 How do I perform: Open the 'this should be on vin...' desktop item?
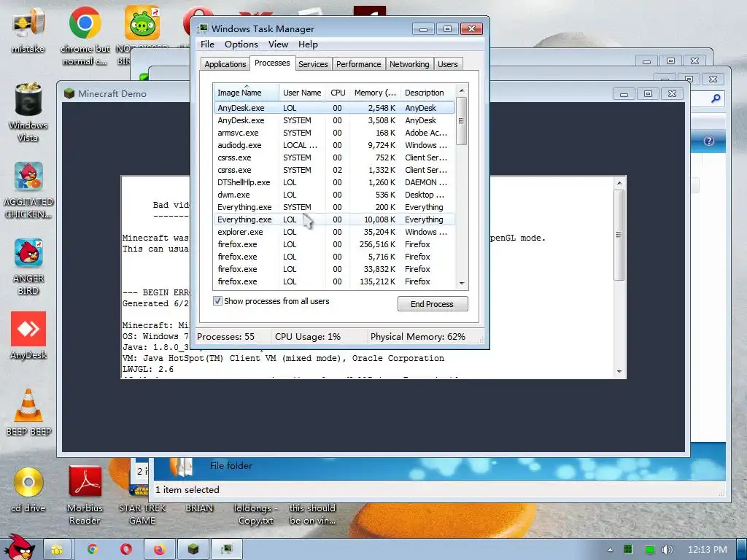pos(312,514)
